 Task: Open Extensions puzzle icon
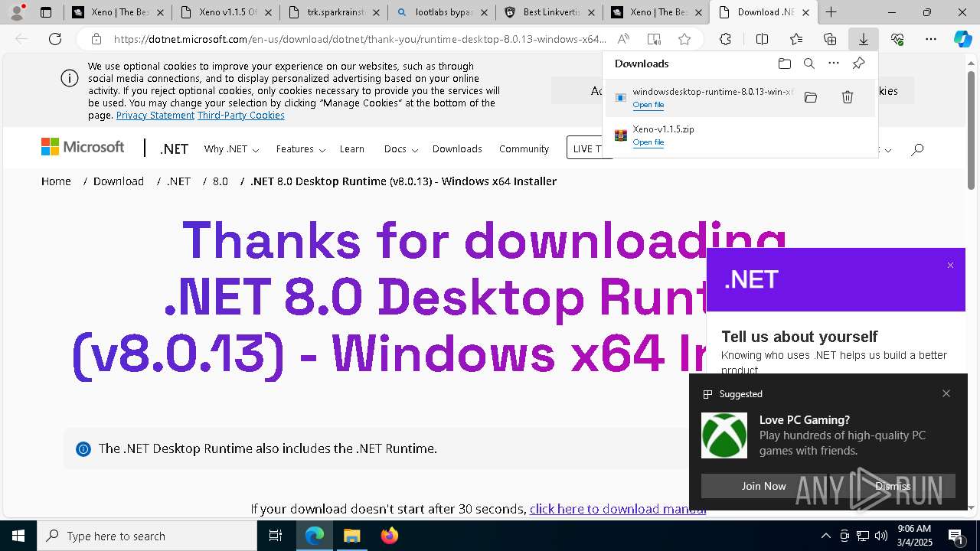[725, 39]
